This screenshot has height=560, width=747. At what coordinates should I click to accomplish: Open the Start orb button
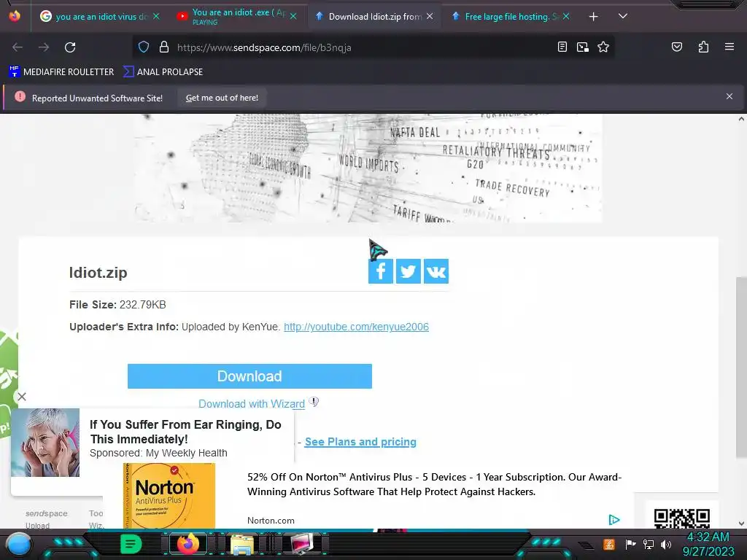click(19, 544)
